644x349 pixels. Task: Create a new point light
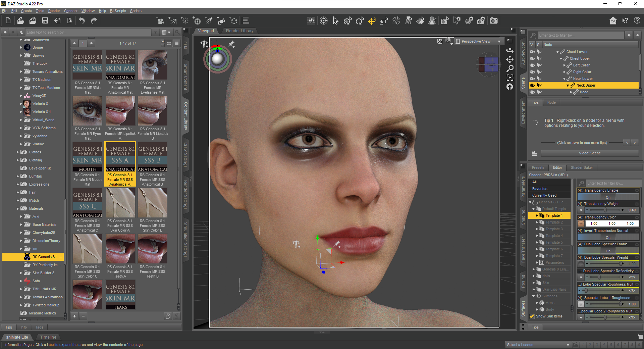coord(185,21)
